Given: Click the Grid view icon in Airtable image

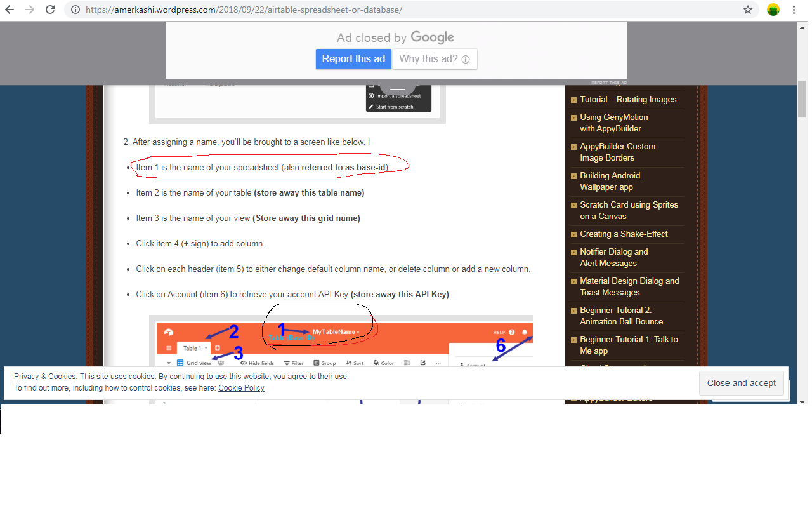Looking at the screenshot, I should point(180,363).
